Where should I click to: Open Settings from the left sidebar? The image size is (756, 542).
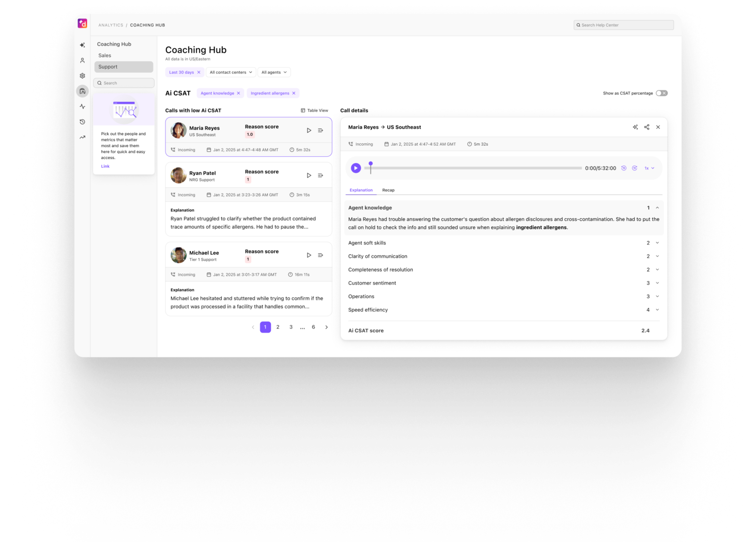(x=82, y=75)
